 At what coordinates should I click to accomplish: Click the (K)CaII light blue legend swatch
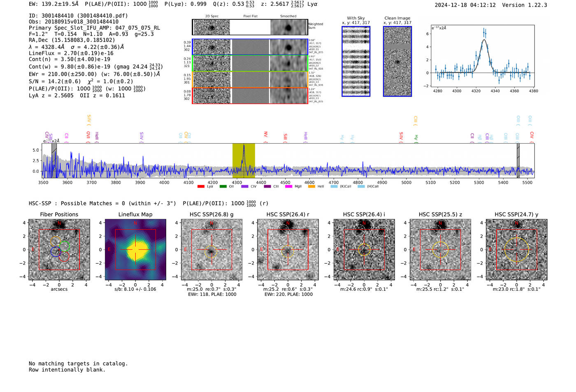click(334, 187)
